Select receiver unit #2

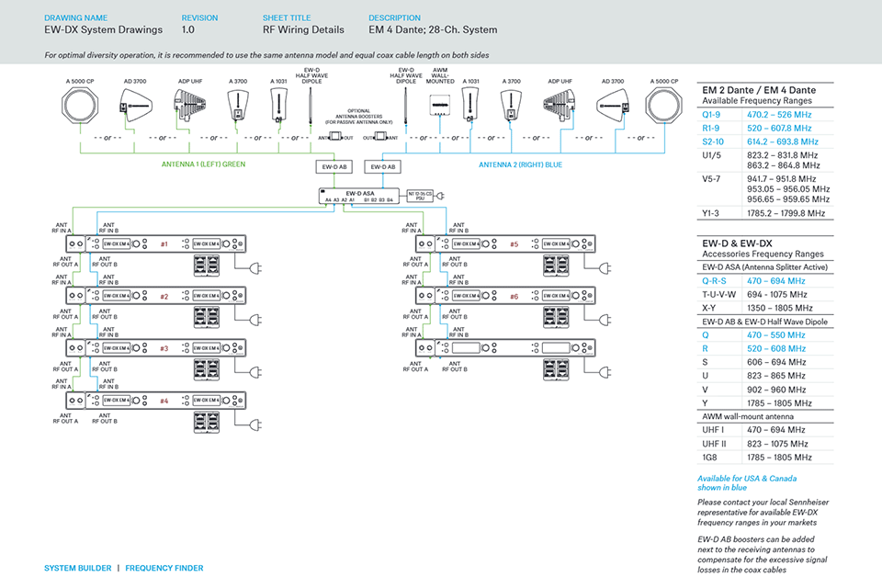point(156,296)
